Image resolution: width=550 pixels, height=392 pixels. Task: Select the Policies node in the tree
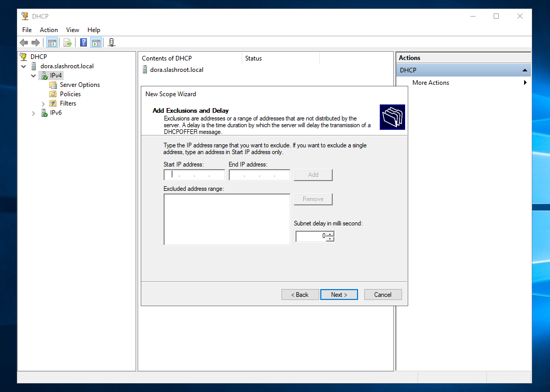(70, 94)
